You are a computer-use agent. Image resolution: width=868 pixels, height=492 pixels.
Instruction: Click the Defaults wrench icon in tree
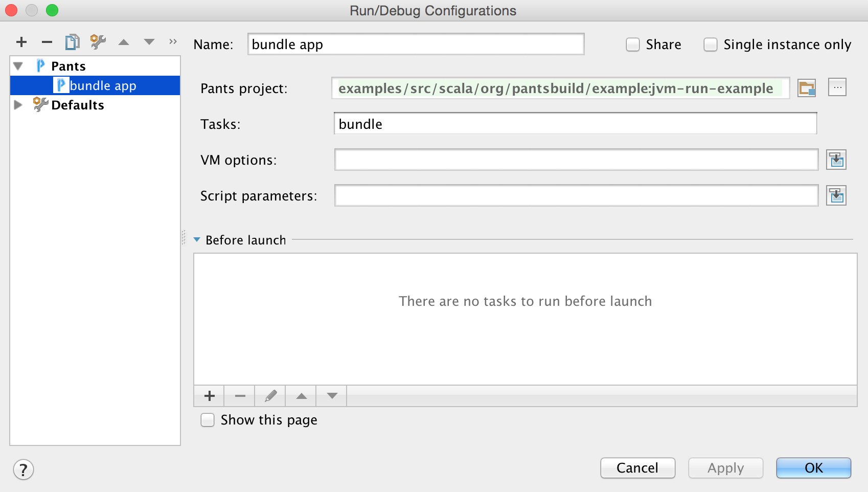coord(40,104)
